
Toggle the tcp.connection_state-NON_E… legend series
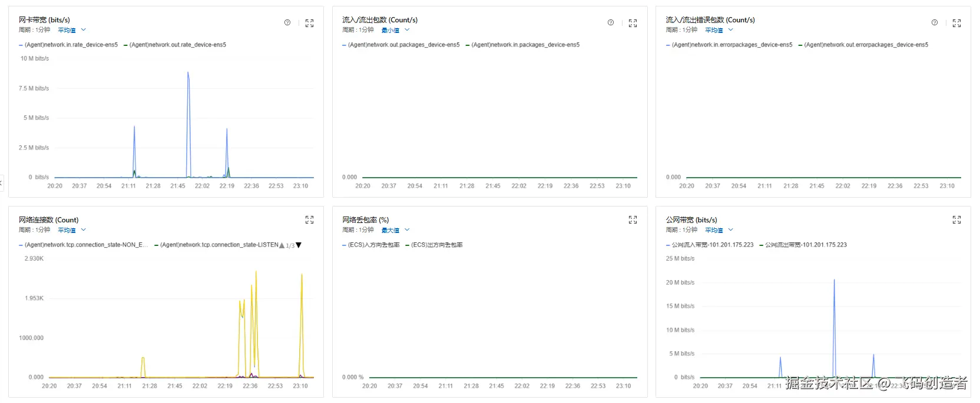tap(84, 245)
